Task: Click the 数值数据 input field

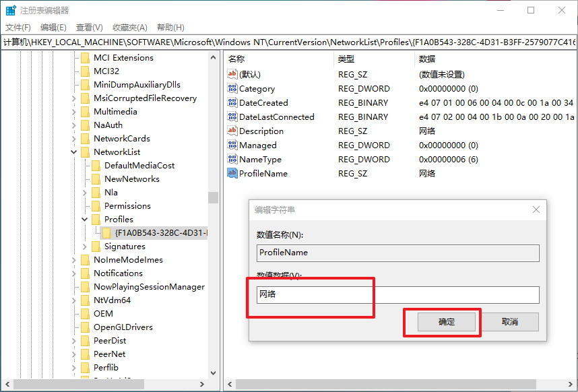Action: [397, 295]
